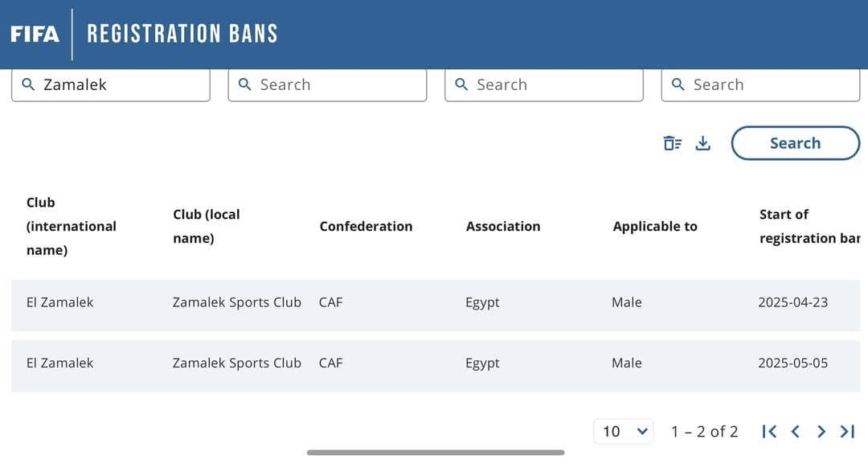The height and width of the screenshot is (464, 868).
Task: Focus the third Search filter field
Action: [555, 84]
